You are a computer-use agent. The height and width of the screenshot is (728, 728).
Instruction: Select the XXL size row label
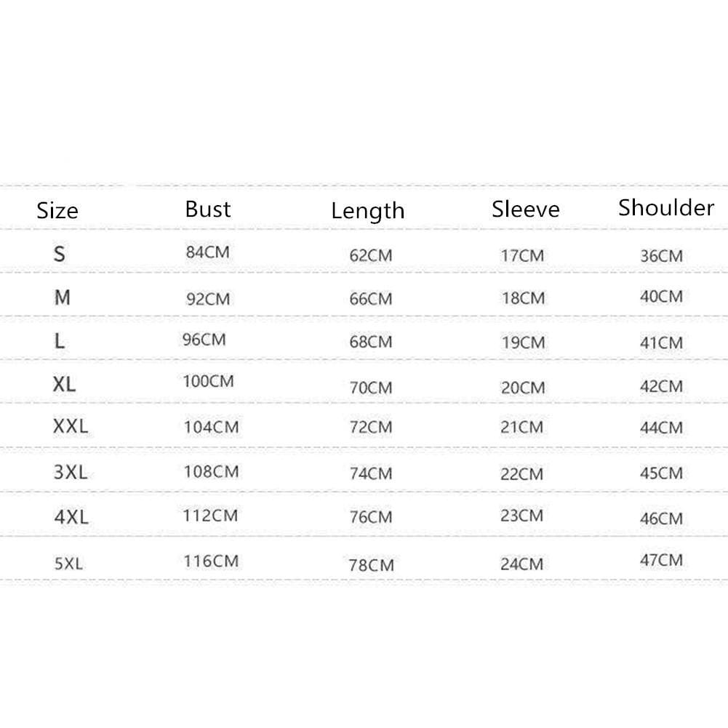click(71, 427)
